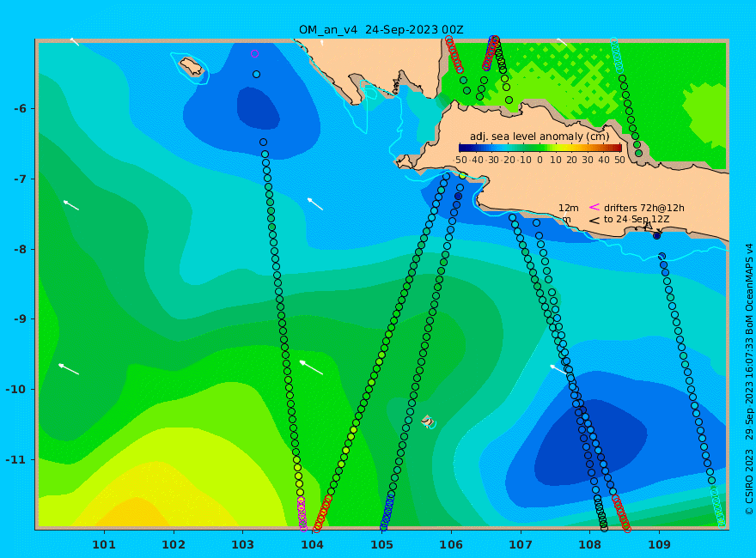The image size is (756, 558).
Task: Select the 0 tick on the color scale
Action: [540, 160]
